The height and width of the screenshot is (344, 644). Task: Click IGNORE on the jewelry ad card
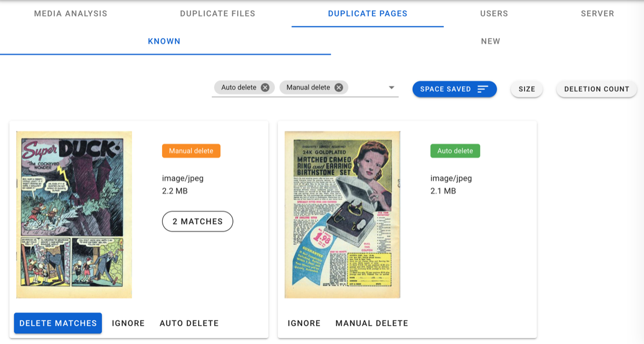pos(304,323)
